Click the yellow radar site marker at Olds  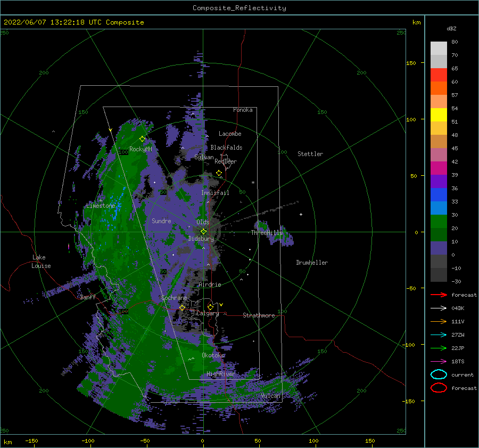click(x=203, y=232)
